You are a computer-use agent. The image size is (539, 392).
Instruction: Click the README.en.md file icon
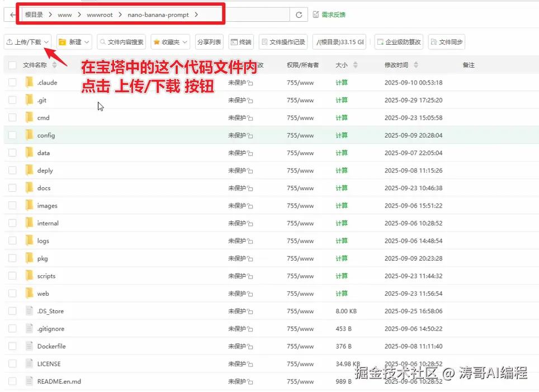[x=29, y=381]
